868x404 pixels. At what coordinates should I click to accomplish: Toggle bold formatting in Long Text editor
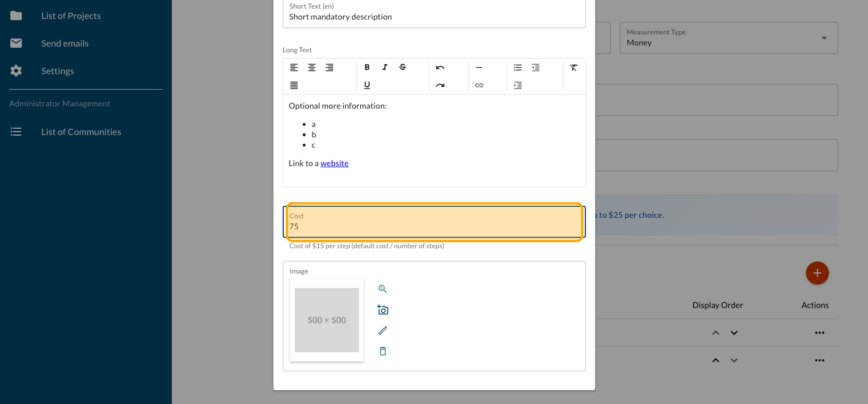point(367,67)
